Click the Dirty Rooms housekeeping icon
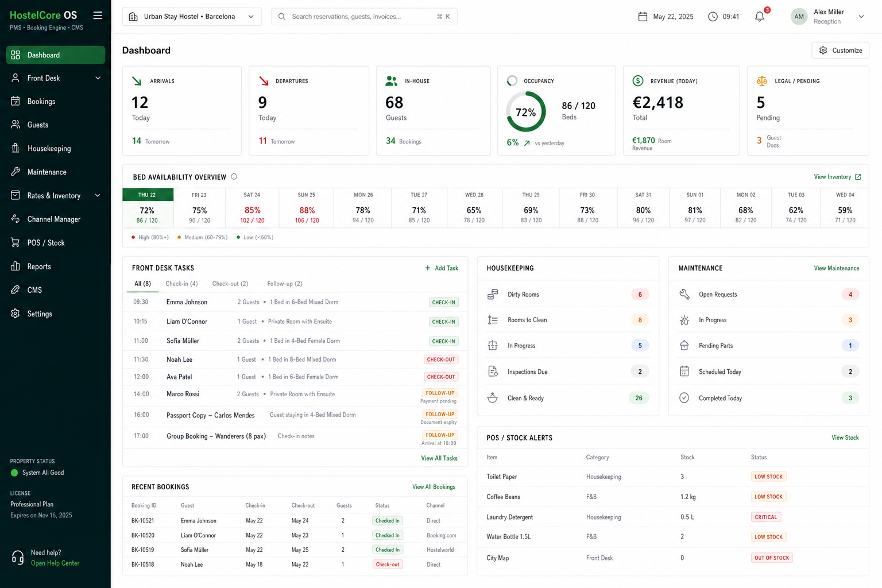Screen dimensions: 882x588 pyautogui.click(x=493, y=295)
